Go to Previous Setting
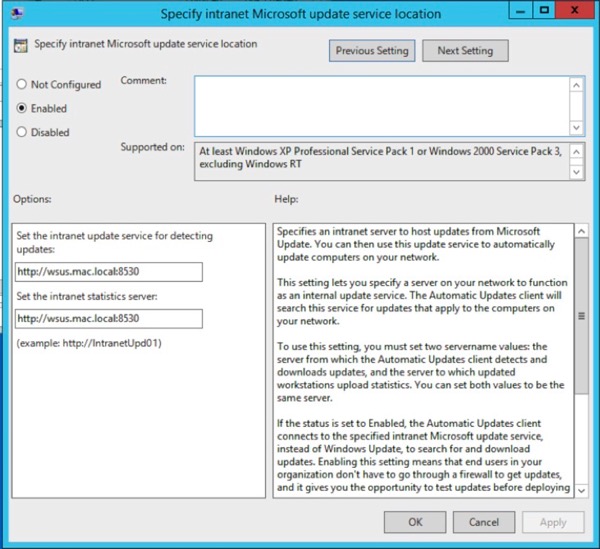 pyautogui.click(x=372, y=50)
